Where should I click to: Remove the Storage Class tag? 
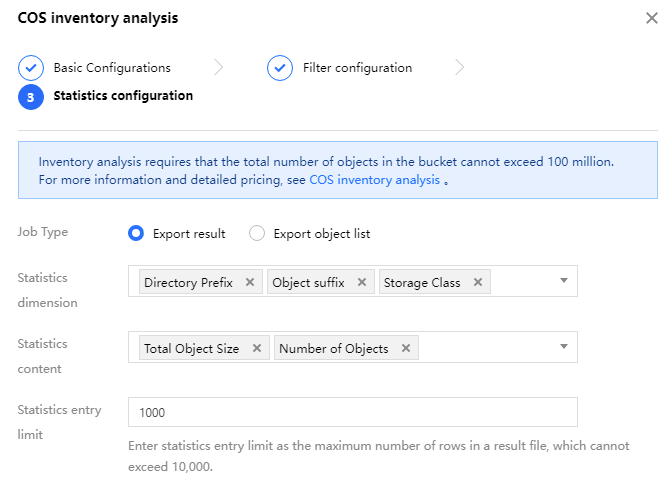(478, 283)
